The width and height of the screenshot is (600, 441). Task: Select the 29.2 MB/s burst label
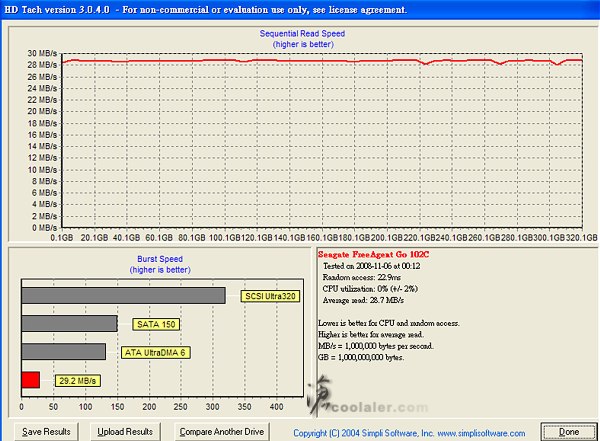pos(78,381)
